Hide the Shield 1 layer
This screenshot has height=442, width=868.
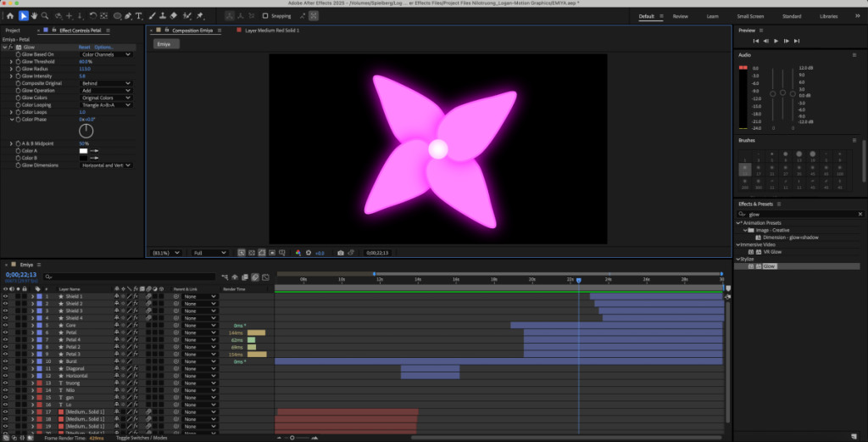coord(5,296)
